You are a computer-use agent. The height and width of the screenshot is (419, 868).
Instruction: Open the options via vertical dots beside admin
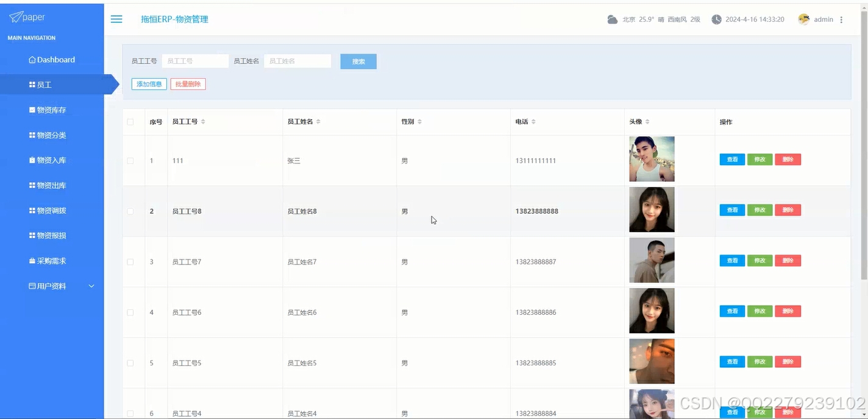pyautogui.click(x=842, y=19)
